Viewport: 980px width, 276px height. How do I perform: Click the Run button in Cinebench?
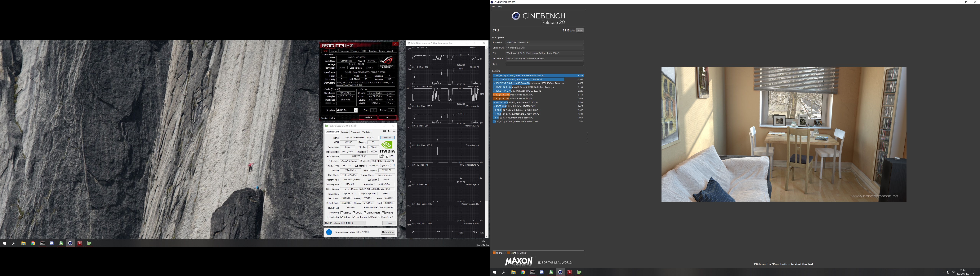click(x=579, y=30)
